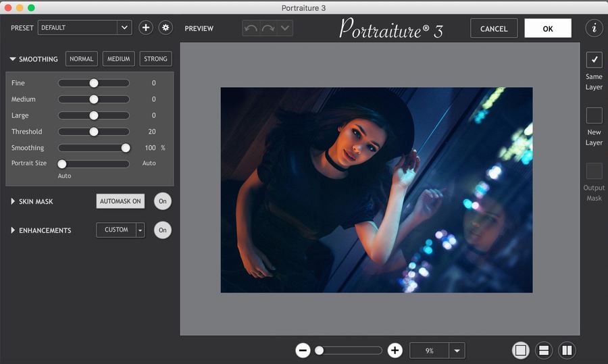Apply Strong smoothing preset
The height and width of the screenshot is (364, 608).
click(x=155, y=59)
